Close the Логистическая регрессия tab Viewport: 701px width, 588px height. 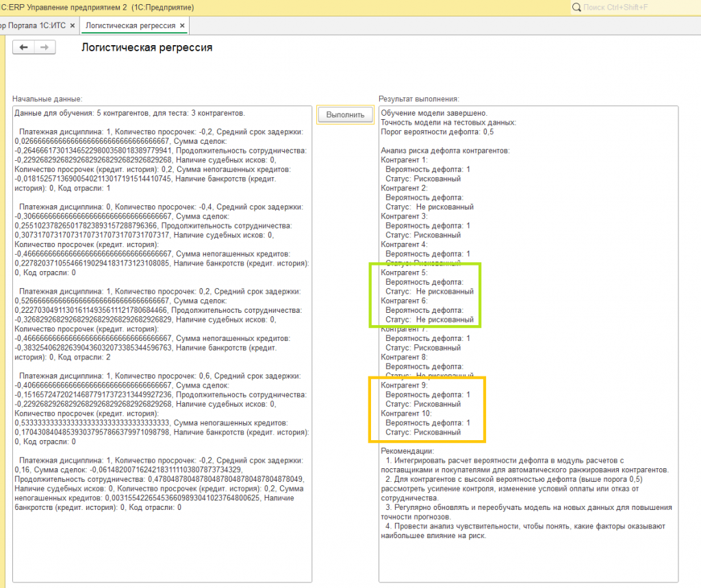[182, 25]
